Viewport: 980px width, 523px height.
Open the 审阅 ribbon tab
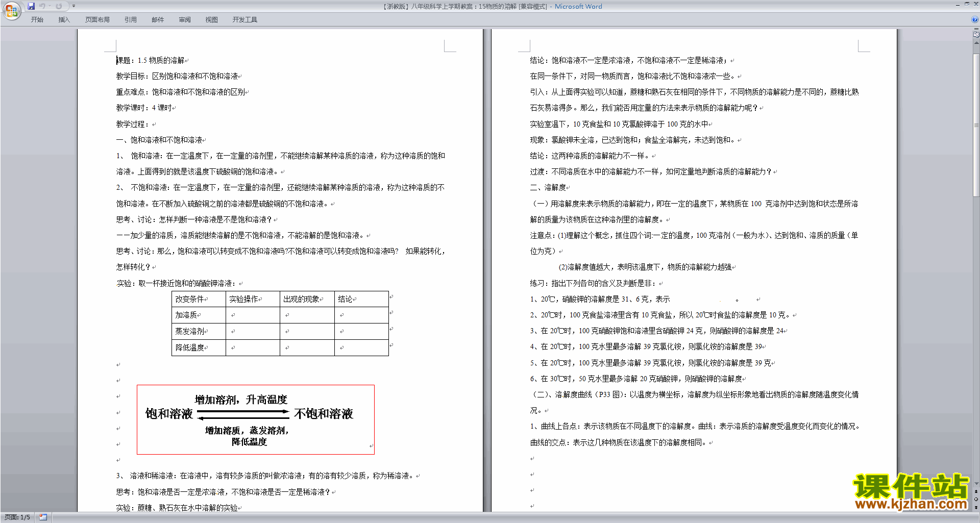coord(185,20)
